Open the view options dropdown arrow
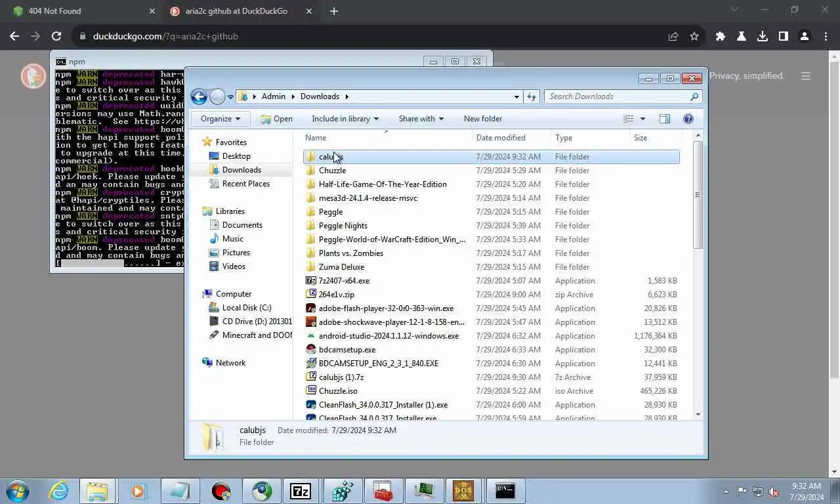This screenshot has width=840, height=504. 642,119
